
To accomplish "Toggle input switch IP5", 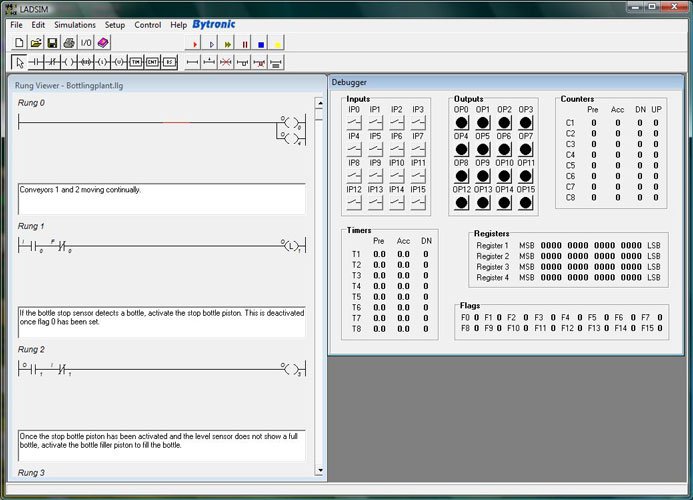I will pos(375,149).
